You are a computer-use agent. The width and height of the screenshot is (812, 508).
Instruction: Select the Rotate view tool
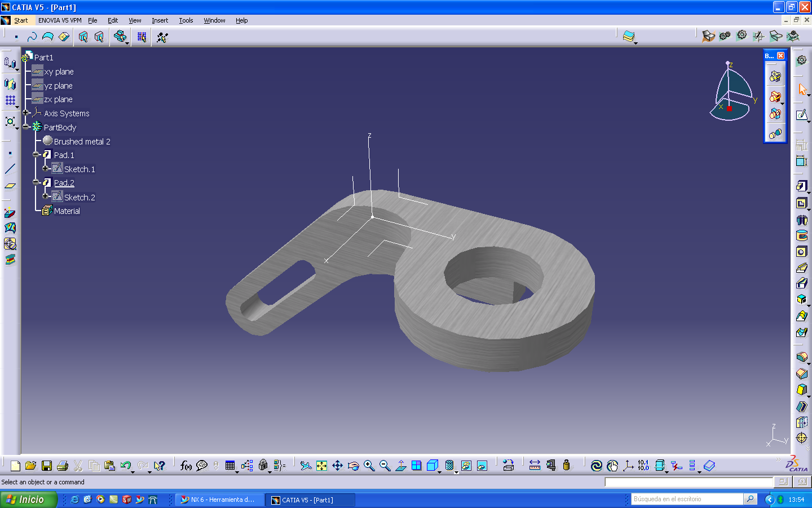click(x=353, y=466)
